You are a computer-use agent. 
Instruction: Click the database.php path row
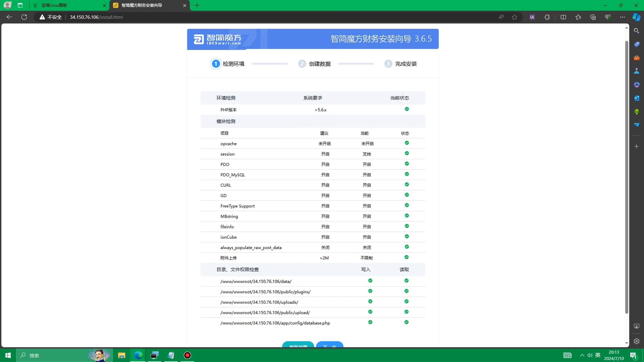tap(313, 323)
